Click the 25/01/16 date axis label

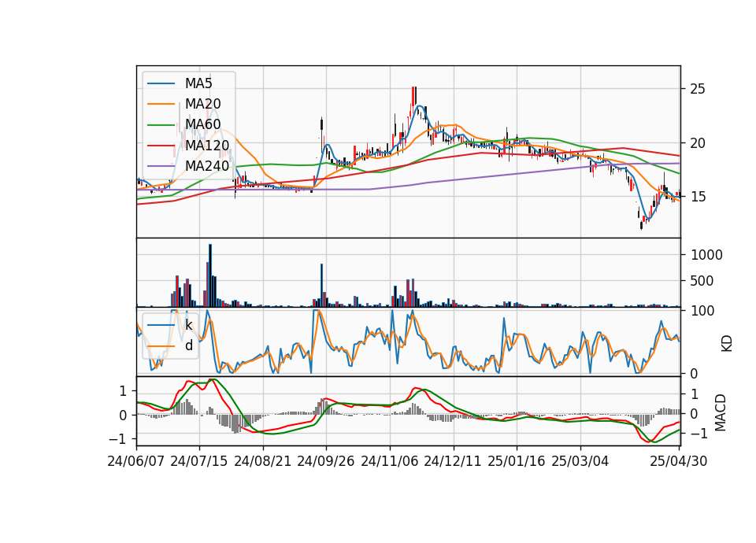coord(517,461)
